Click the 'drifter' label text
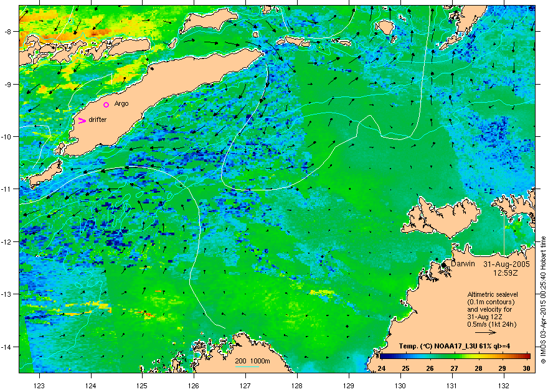This screenshot has width=548, height=392. coord(97,119)
